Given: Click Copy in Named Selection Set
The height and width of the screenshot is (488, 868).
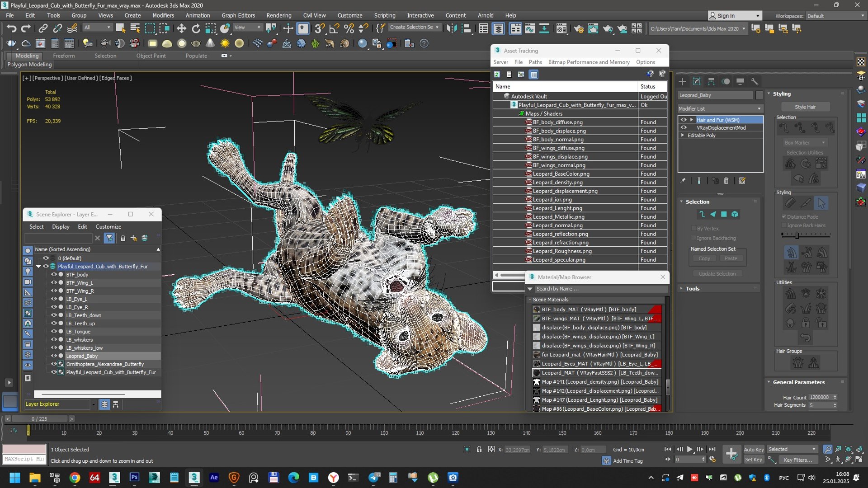Looking at the screenshot, I should (x=704, y=258).
